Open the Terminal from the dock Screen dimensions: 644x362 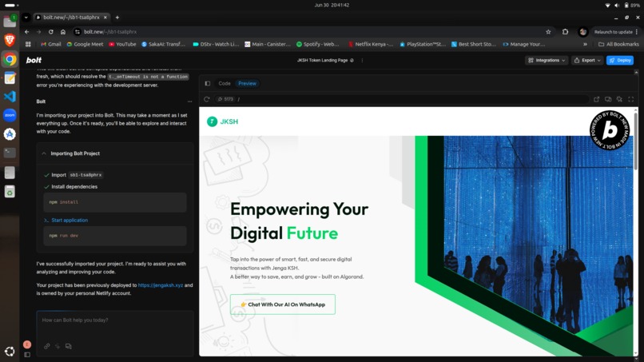coord(10,153)
